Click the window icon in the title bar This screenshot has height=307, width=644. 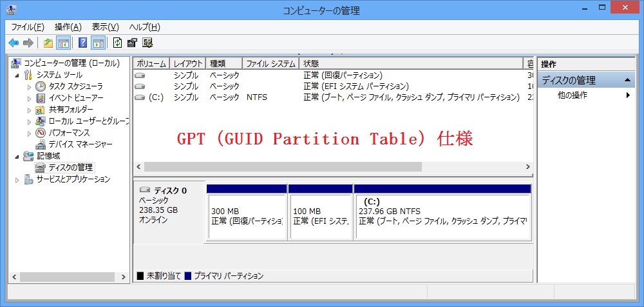(x=11, y=9)
